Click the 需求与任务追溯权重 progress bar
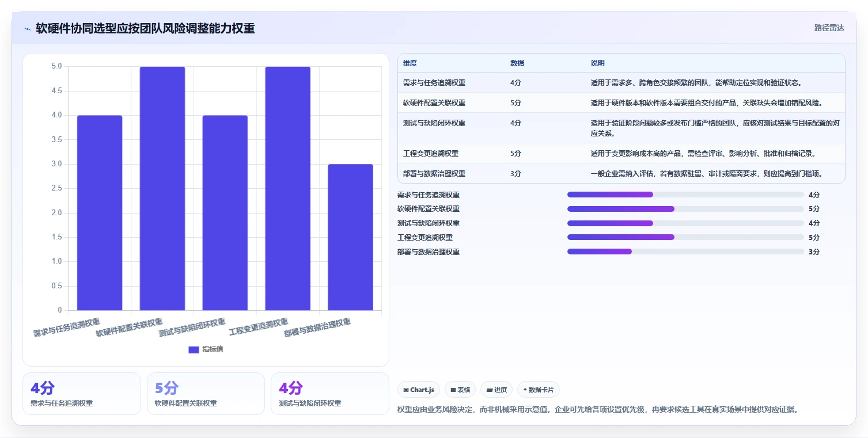Screen dimensions: 868x438 pyautogui.click(x=685, y=195)
